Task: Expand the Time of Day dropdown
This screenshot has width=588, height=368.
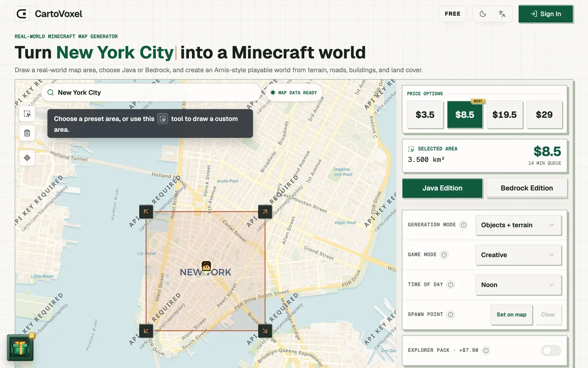Action: click(519, 285)
